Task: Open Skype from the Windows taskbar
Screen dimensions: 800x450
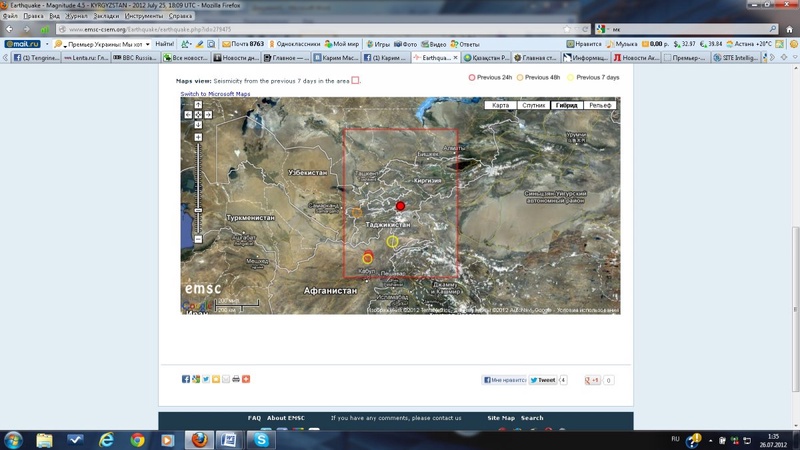Action: point(262,439)
